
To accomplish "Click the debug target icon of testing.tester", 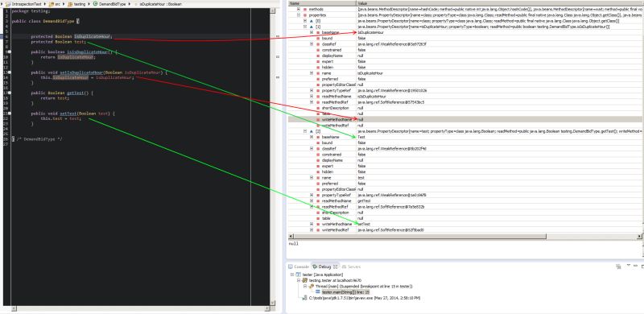I will pos(305,280).
